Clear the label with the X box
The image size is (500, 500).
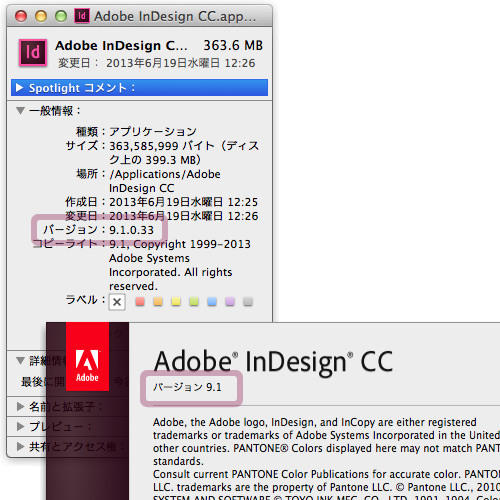[117, 302]
